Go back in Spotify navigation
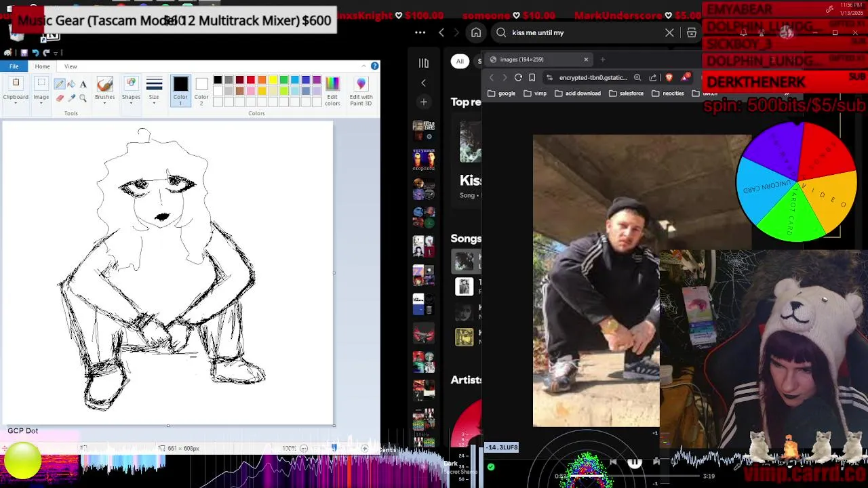 [x=441, y=33]
